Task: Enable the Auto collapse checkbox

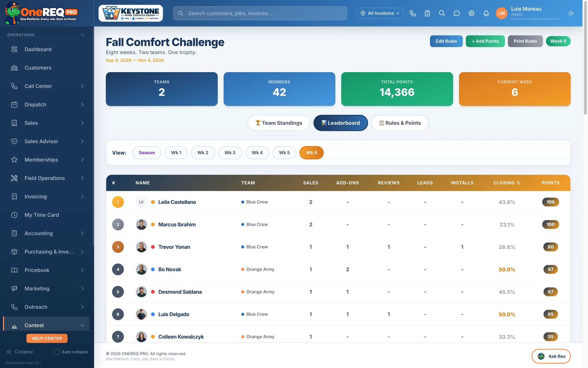Action: 57,352
